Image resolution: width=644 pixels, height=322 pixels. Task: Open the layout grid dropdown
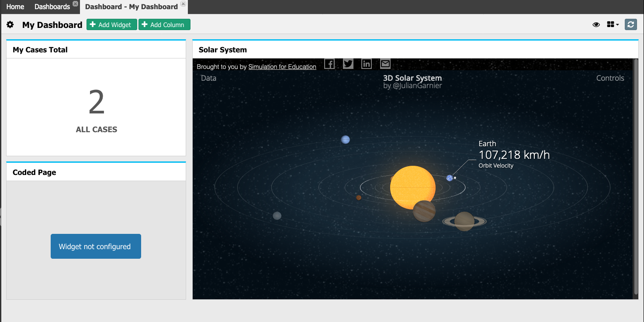coord(613,25)
